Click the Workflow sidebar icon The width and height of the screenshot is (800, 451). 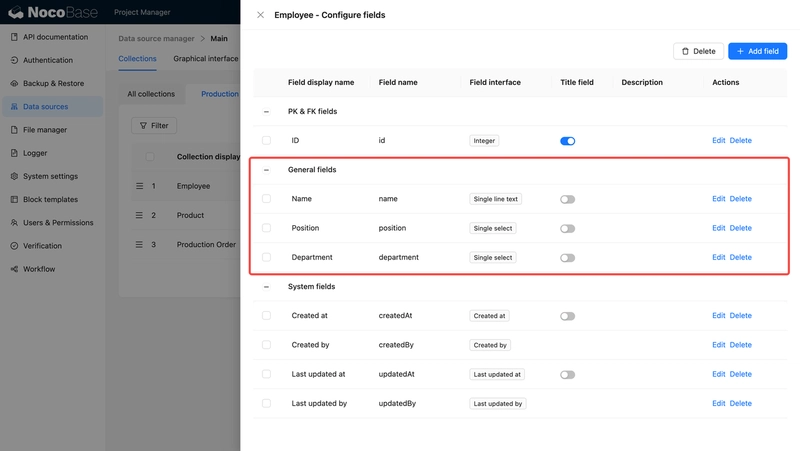(14, 269)
